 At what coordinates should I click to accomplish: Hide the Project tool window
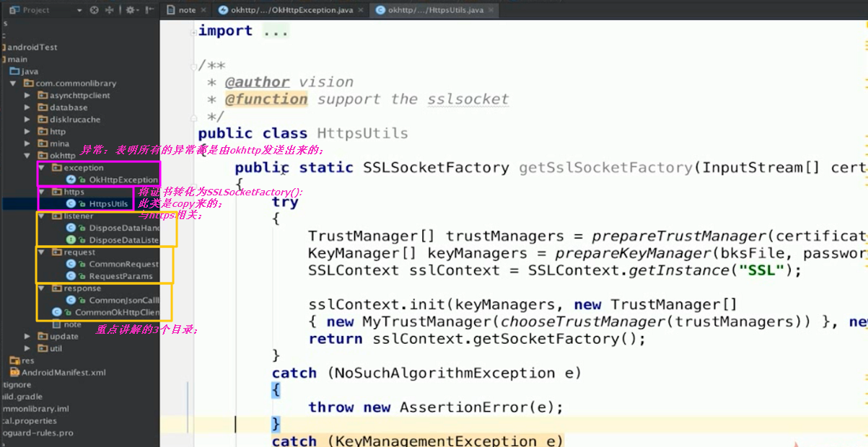click(148, 10)
